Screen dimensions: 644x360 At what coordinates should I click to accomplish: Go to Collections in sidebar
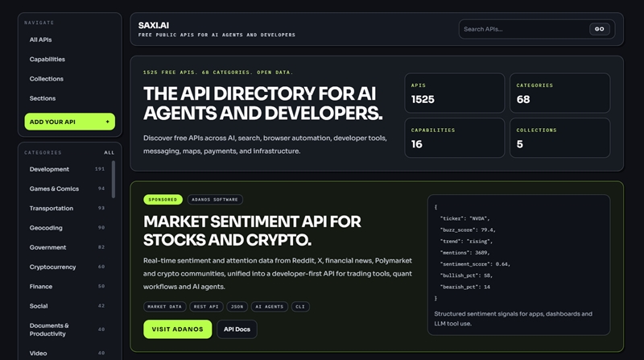(x=47, y=79)
